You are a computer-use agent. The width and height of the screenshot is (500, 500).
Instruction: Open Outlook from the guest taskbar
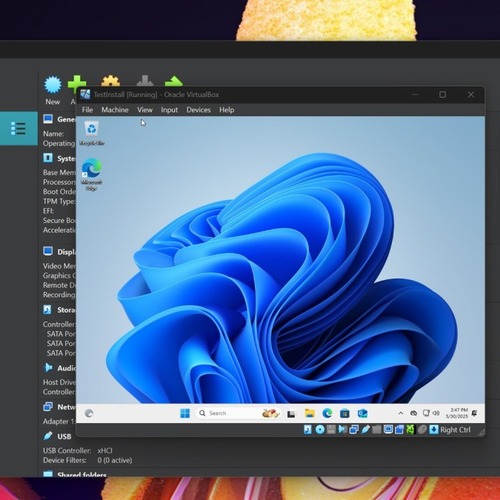tap(363, 413)
